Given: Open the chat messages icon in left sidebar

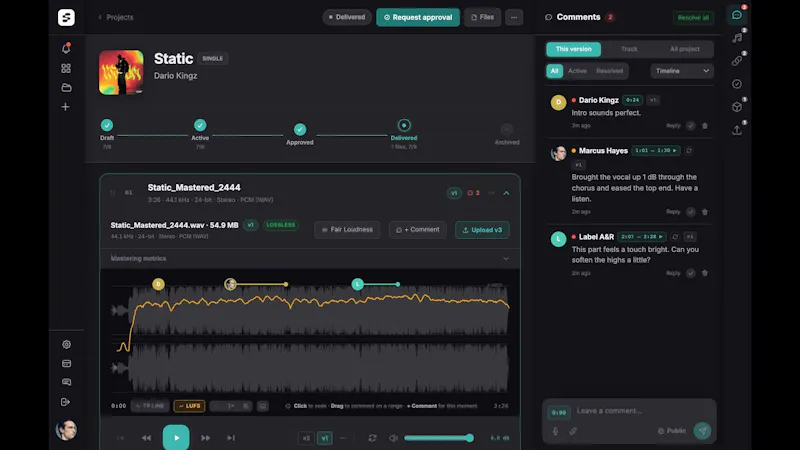Looking at the screenshot, I should click(x=66, y=382).
